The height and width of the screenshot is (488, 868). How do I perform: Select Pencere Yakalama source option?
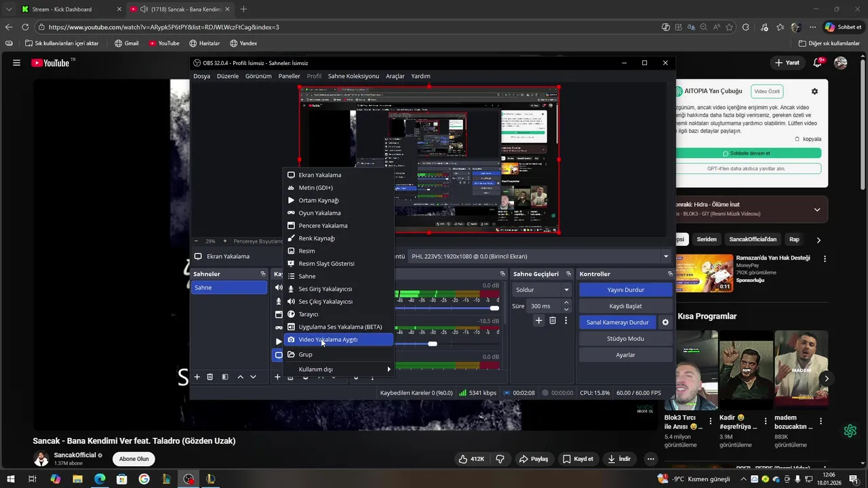pos(338,226)
